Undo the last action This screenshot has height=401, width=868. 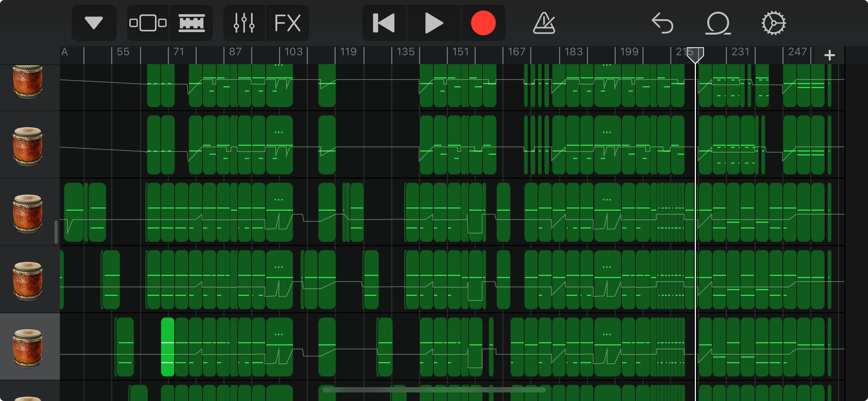pyautogui.click(x=662, y=23)
